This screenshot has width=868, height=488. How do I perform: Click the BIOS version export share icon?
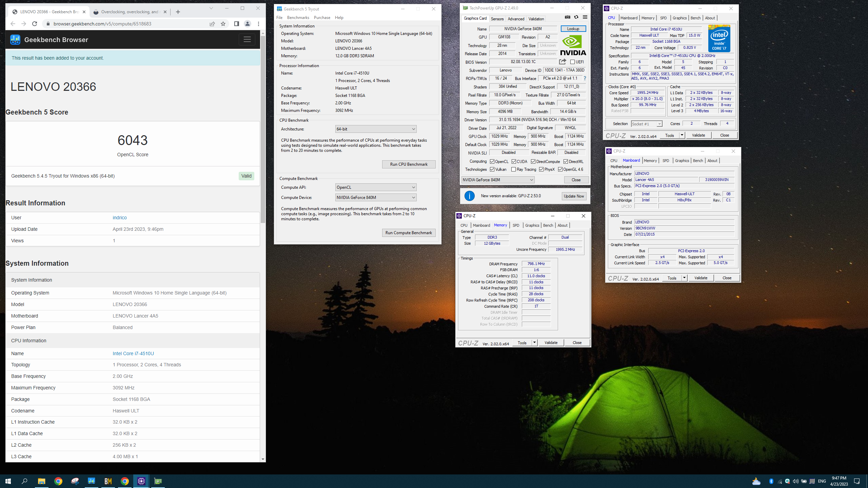click(x=563, y=62)
